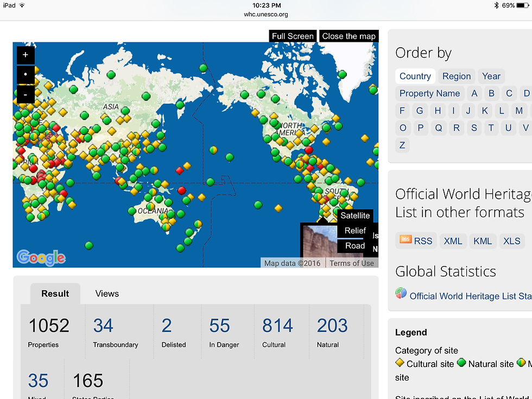
Task: Tap the Bluetooth status icon
Action: [x=496, y=5]
